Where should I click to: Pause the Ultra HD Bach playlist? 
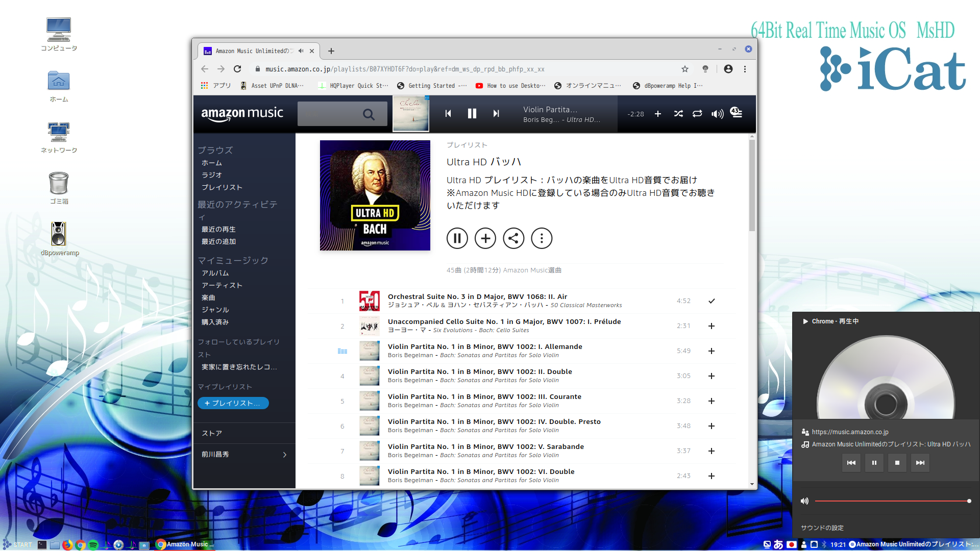pos(457,238)
